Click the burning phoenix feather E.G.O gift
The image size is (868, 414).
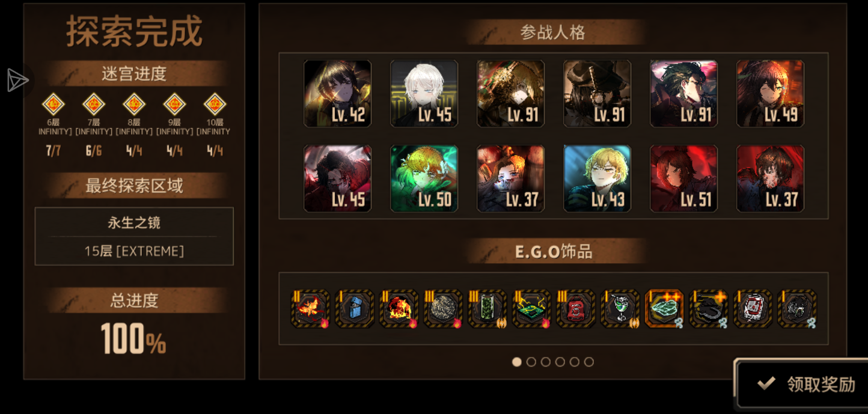[x=310, y=309]
